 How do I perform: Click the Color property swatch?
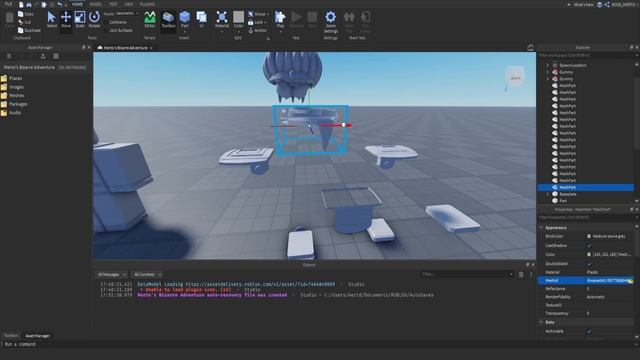pyautogui.click(x=589, y=254)
